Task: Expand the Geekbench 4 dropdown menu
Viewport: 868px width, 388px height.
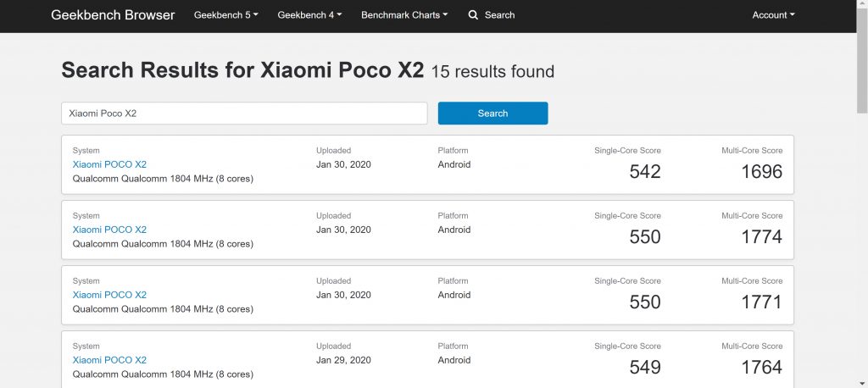Action: pos(309,15)
